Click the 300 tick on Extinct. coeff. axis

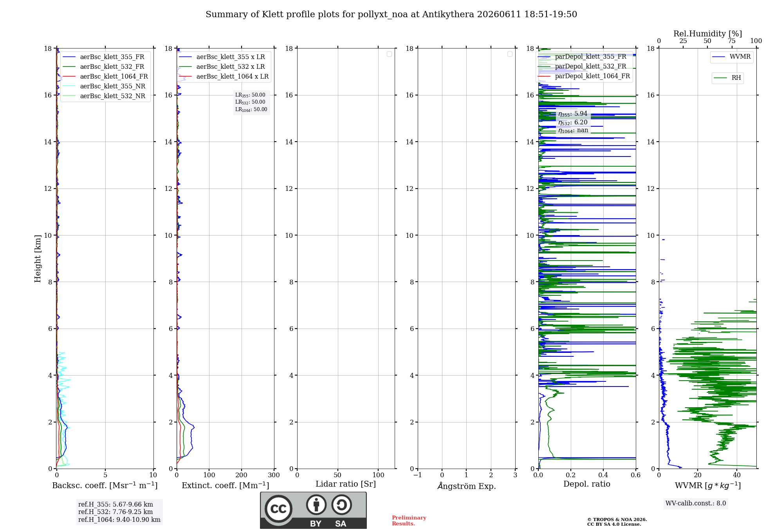274,475
